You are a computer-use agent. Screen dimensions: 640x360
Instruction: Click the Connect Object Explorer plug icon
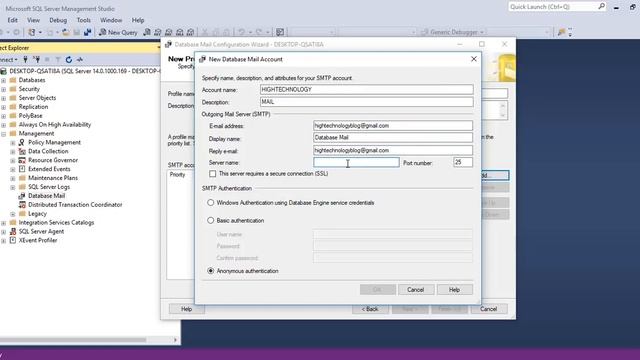(25, 60)
